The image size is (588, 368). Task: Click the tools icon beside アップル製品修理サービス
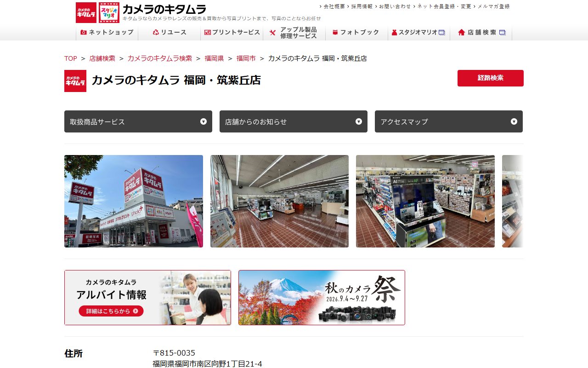(x=272, y=33)
